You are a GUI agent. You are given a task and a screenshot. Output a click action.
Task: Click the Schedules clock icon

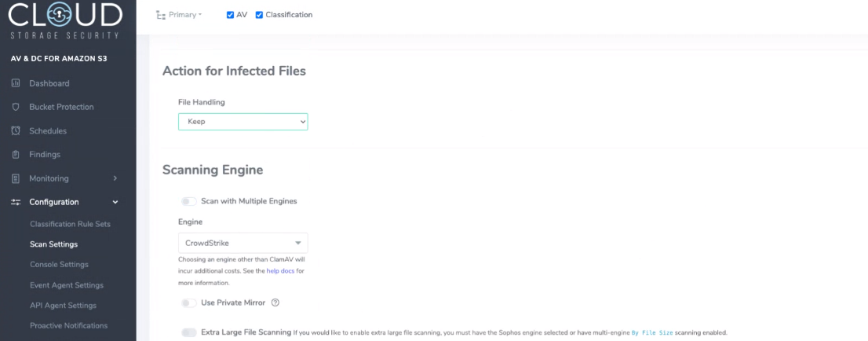[16, 130]
